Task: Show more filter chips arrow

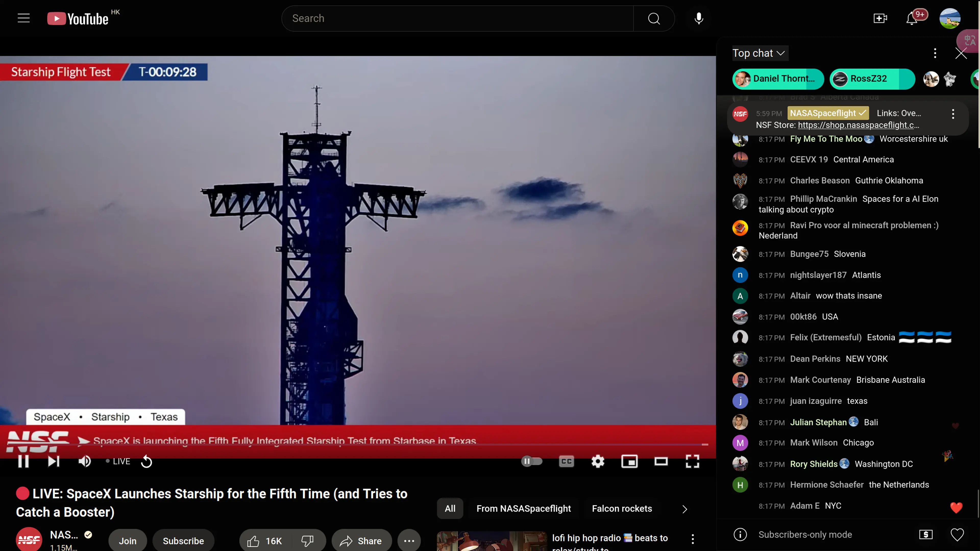Action: coord(685,509)
